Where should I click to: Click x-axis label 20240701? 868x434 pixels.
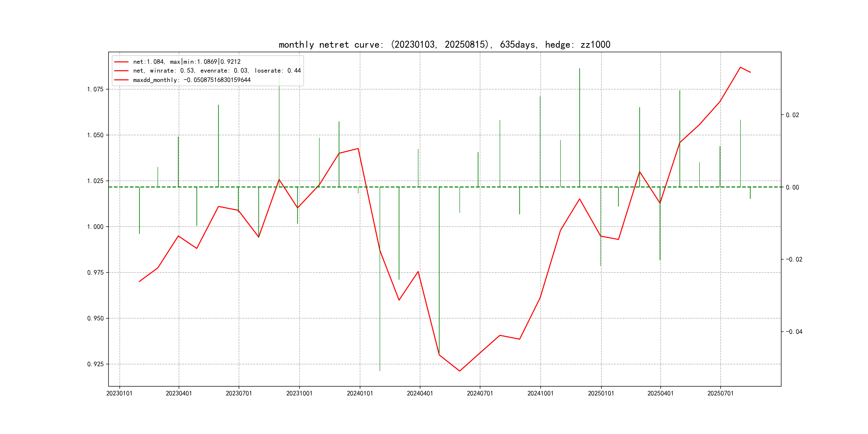coord(480,393)
